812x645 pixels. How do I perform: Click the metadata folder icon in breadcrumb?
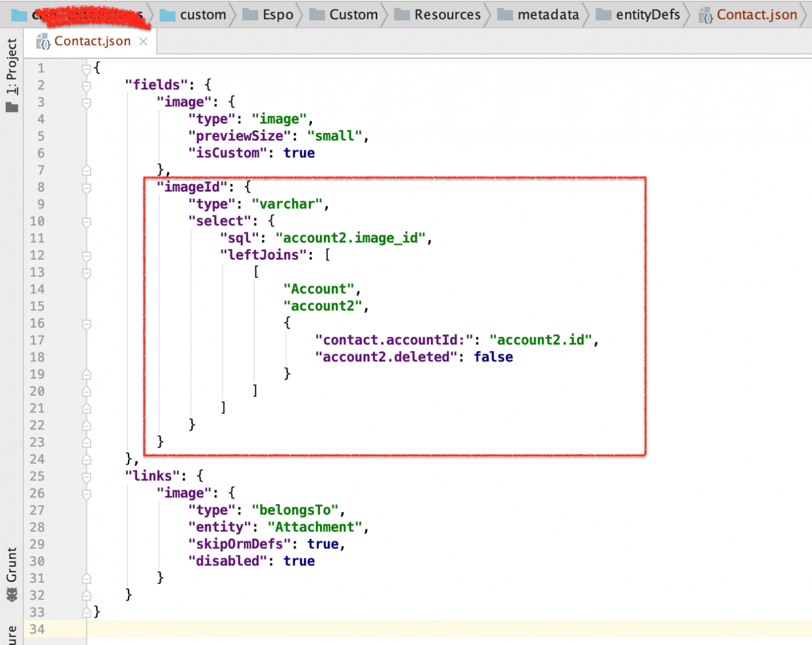pyautogui.click(x=505, y=15)
